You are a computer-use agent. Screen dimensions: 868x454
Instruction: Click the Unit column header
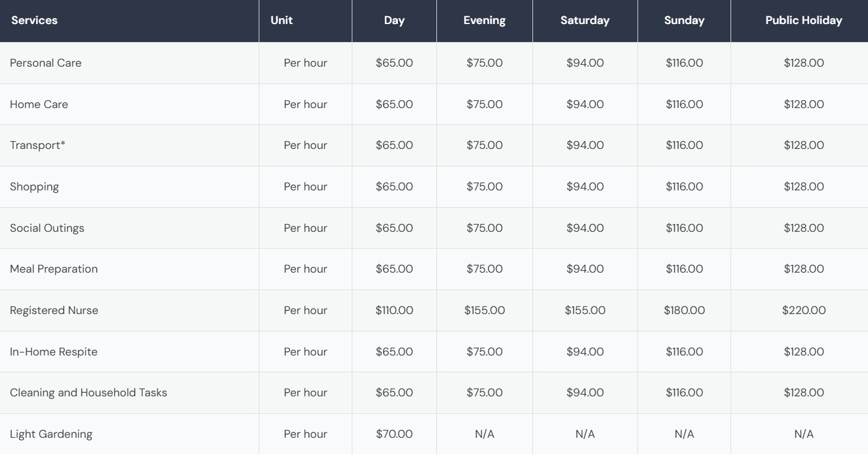coord(282,20)
